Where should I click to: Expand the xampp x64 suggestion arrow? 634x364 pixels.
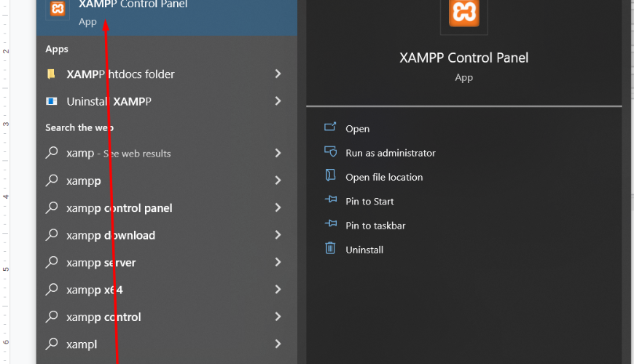point(278,289)
